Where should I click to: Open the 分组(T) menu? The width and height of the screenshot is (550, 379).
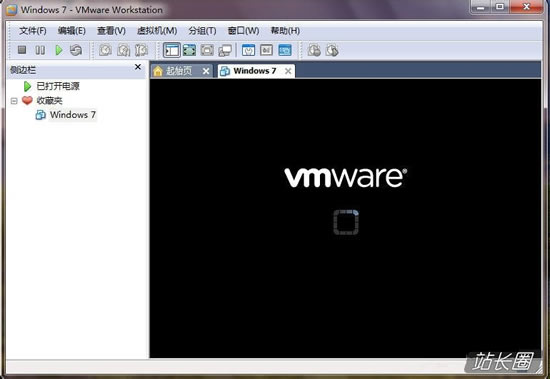202,31
